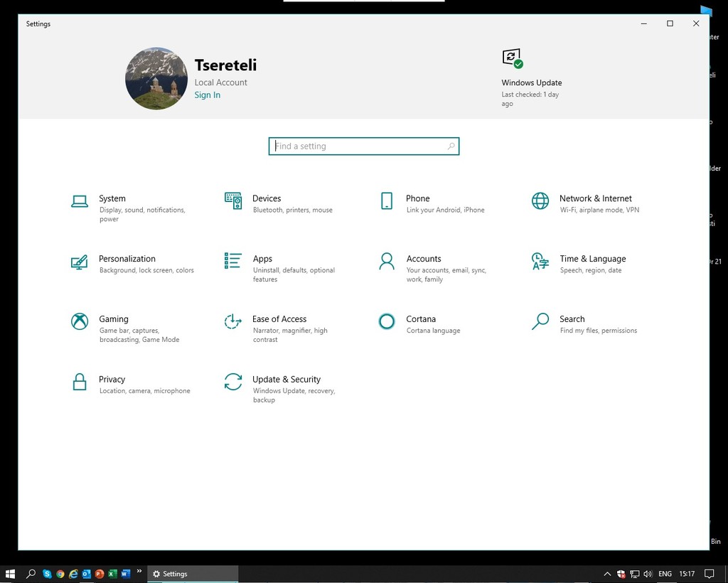Launch Skype from the taskbar
Screen dimensions: 728x583
(x=47, y=574)
